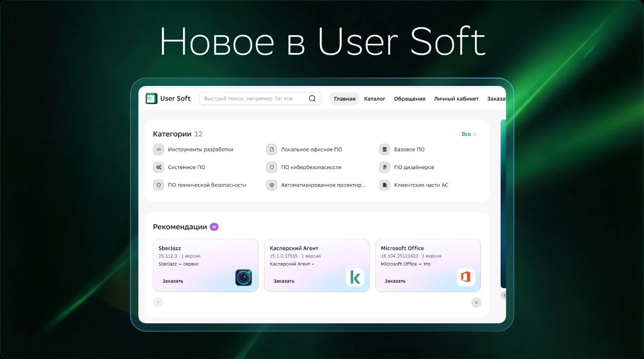This screenshot has width=644, height=359.
Task: Open the Microsoft Office card title
Action: point(403,248)
